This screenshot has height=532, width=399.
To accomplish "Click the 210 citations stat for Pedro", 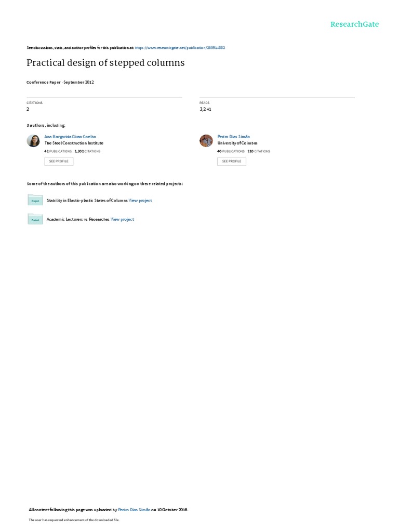I will point(259,151).
